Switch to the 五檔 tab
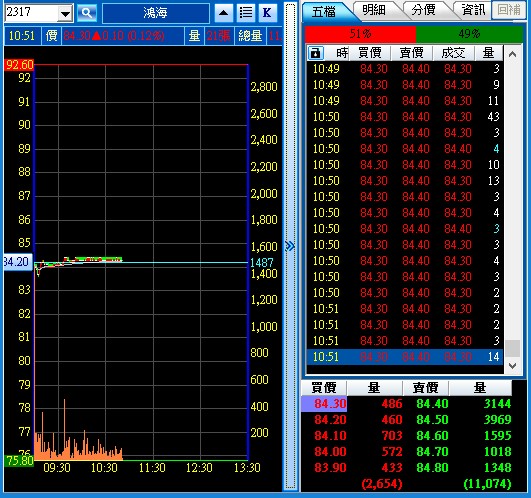 tap(324, 12)
